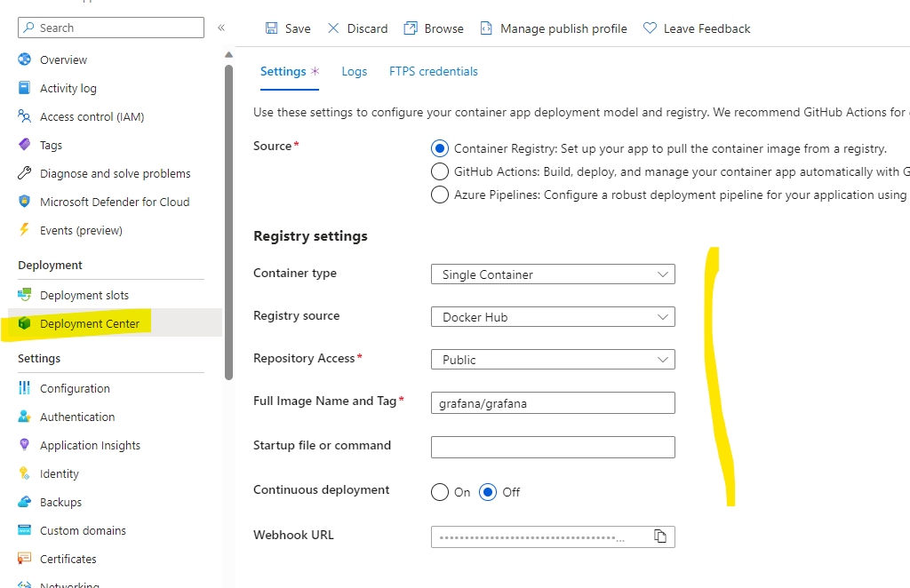Click the Backups cloud icon
The image size is (910, 588).
[x=24, y=502]
